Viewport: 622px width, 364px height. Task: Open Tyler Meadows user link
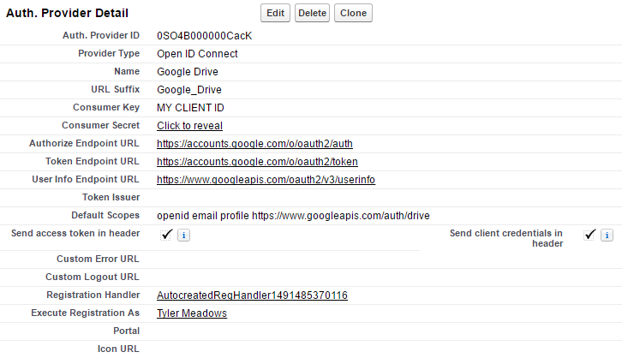[x=192, y=313]
